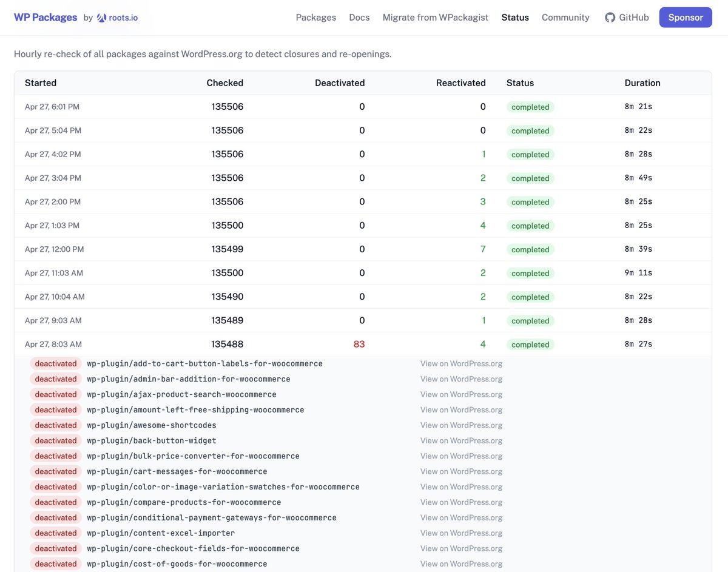This screenshot has width=728, height=572.
Task: Click the red 83 deactivated count
Action: click(x=359, y=344)
